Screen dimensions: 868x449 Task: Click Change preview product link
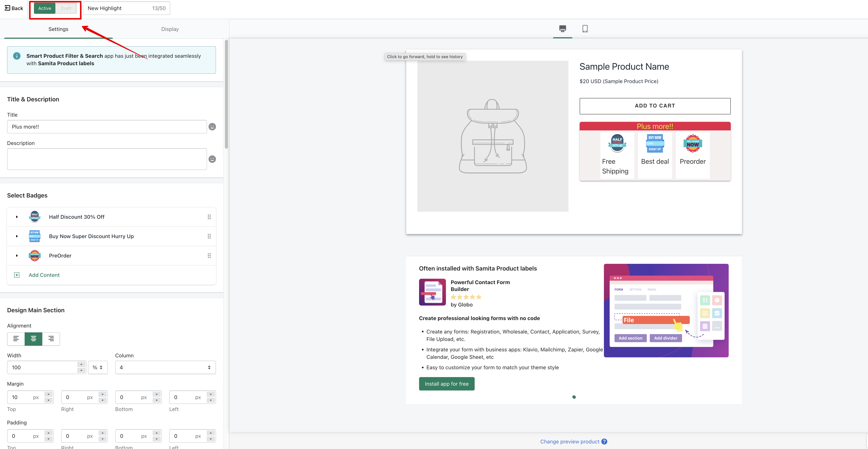pos(569,442)
